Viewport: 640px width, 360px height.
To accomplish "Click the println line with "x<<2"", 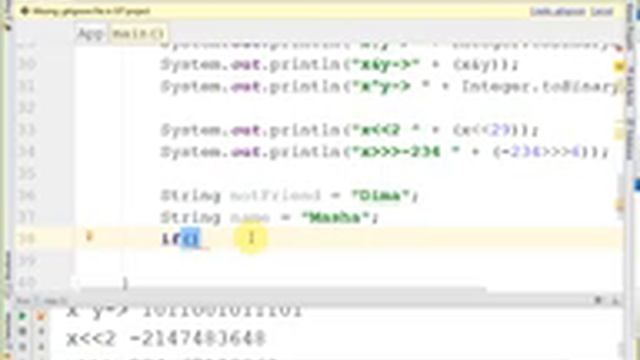I will [x=350, y=130].
